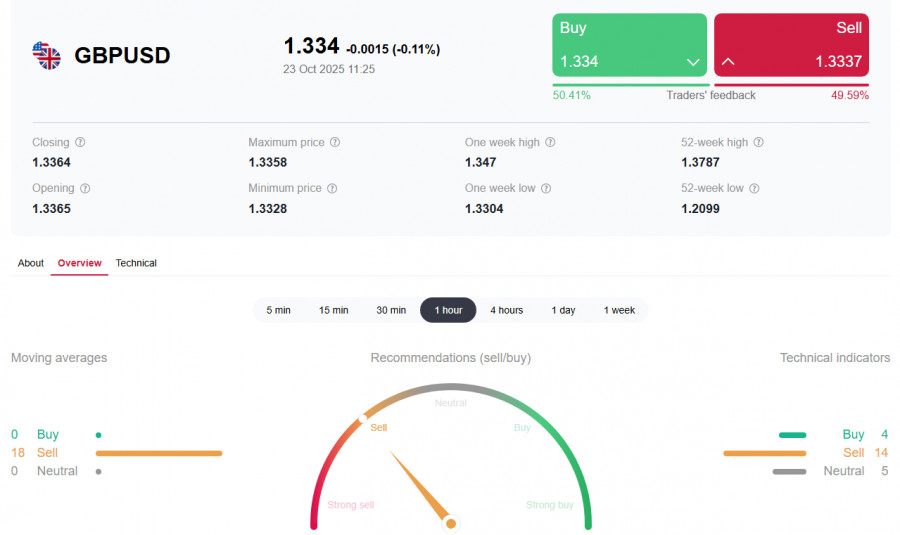Select the 15 min timeframe
The width and height of the screenshot is (900, 535).
point(333,310)
